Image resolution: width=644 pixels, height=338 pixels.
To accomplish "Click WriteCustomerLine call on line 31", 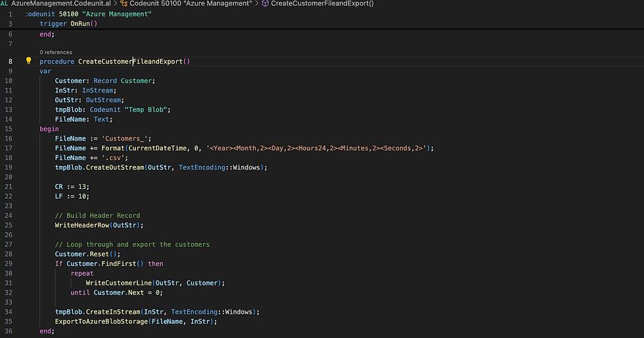I will click(118, 283).
